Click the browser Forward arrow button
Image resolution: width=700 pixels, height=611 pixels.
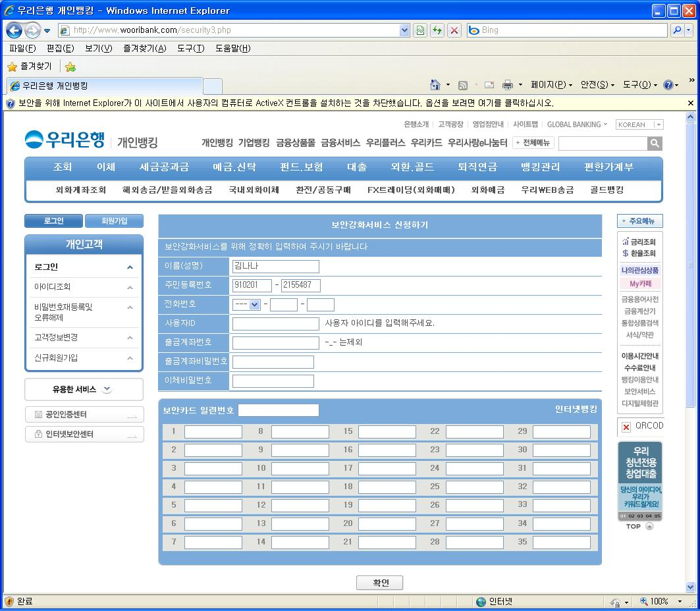(32, 30)
